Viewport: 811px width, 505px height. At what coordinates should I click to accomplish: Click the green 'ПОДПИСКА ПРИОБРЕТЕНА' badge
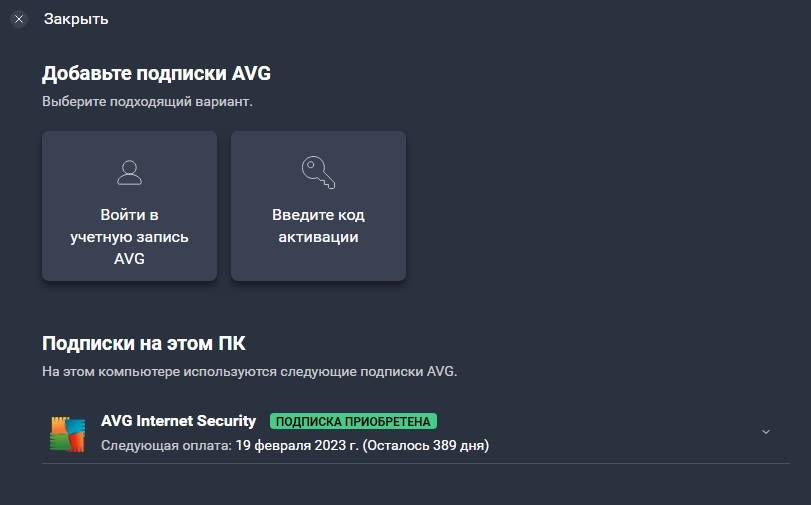(354, 421)
